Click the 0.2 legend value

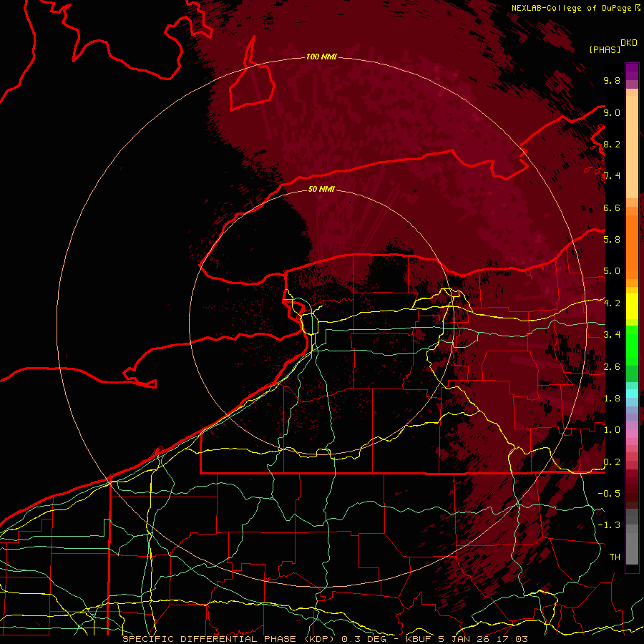[x=612, y=462]
